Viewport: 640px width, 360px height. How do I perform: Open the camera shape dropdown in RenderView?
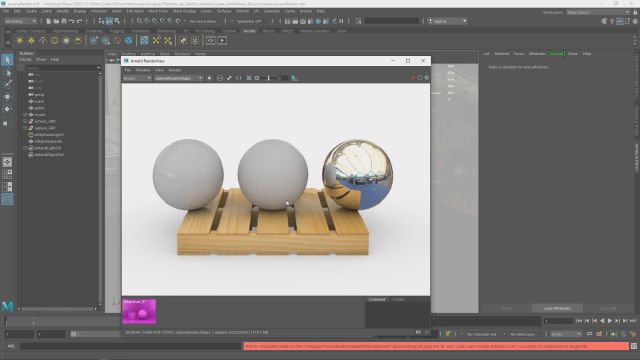pyautogui.click(x=178, y=78)
